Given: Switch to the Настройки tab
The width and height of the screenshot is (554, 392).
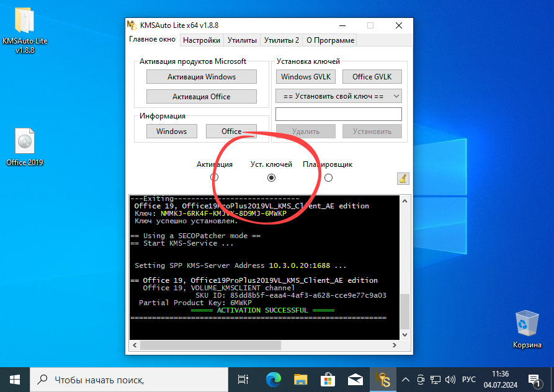Looking at the screenshot, I should [x=201, y=40].
